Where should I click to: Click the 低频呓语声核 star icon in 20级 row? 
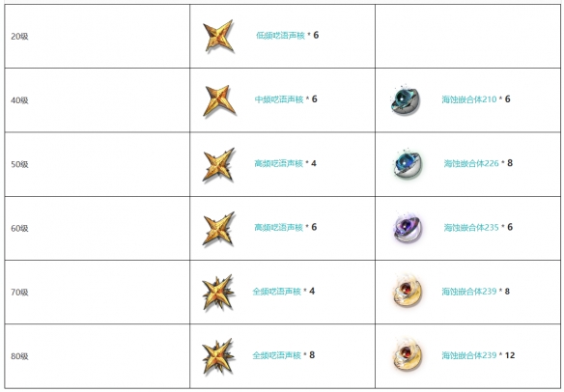tap(218, 36)
